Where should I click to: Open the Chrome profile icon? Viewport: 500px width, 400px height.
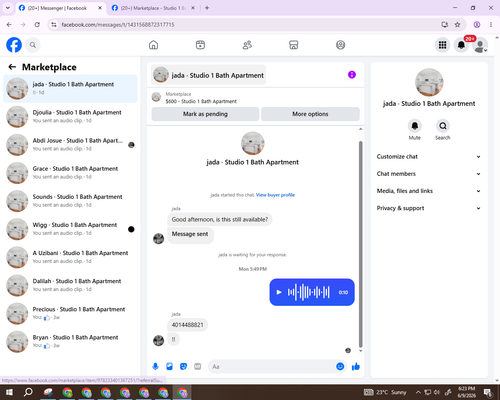pyautogui.click(x=477, y=25)
